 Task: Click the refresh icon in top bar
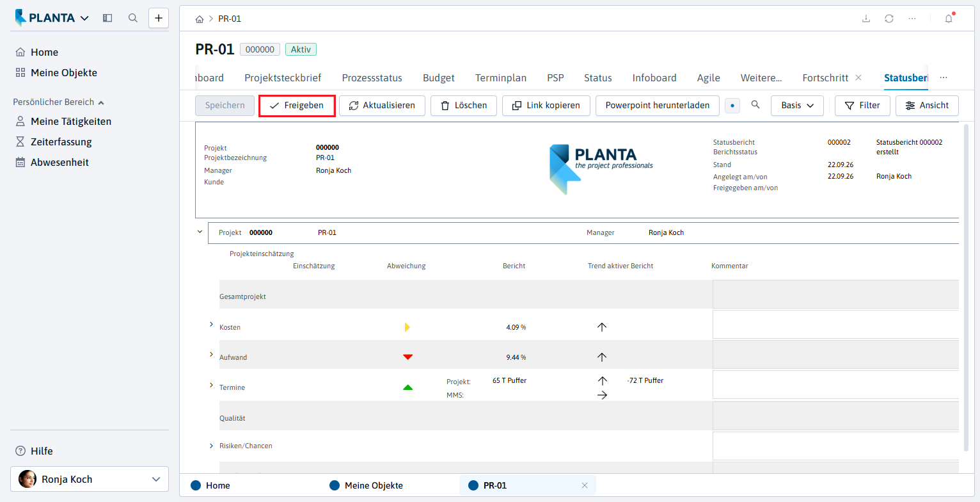(x=889, y=19)
